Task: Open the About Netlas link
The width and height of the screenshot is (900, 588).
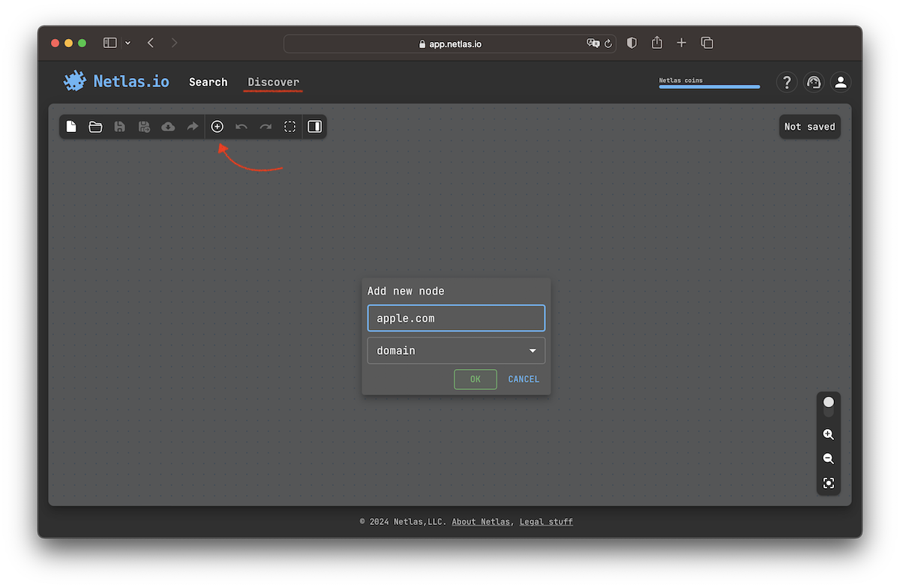Action: [481, 521]
